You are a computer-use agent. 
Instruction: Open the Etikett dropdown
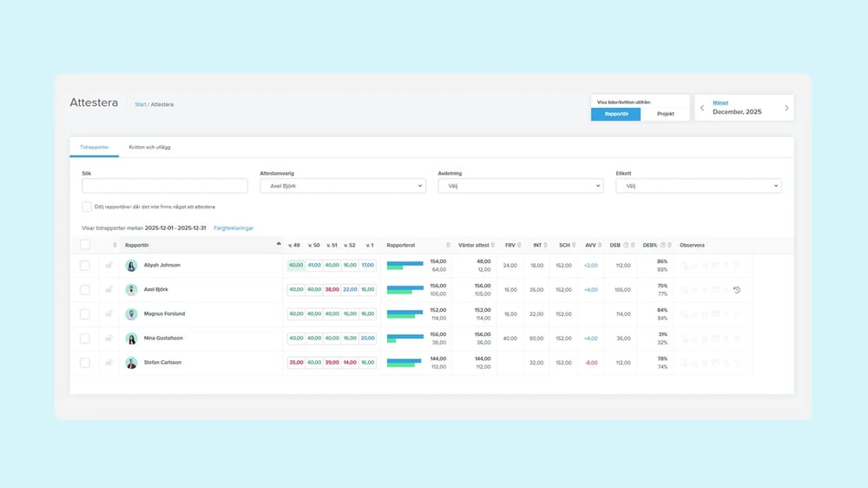(698, 186)
